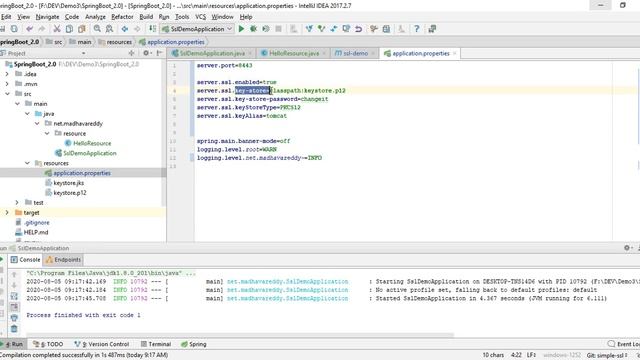Image resolution: width=640 pixels, height=360 pixels.
Task: Click the Find magnifier icon
Action: click(97, 29)
